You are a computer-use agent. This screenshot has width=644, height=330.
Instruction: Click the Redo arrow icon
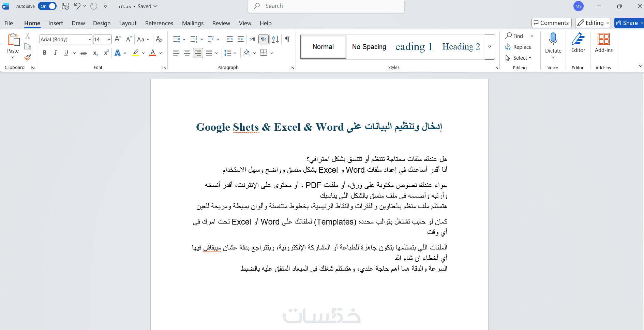point(94,6)
